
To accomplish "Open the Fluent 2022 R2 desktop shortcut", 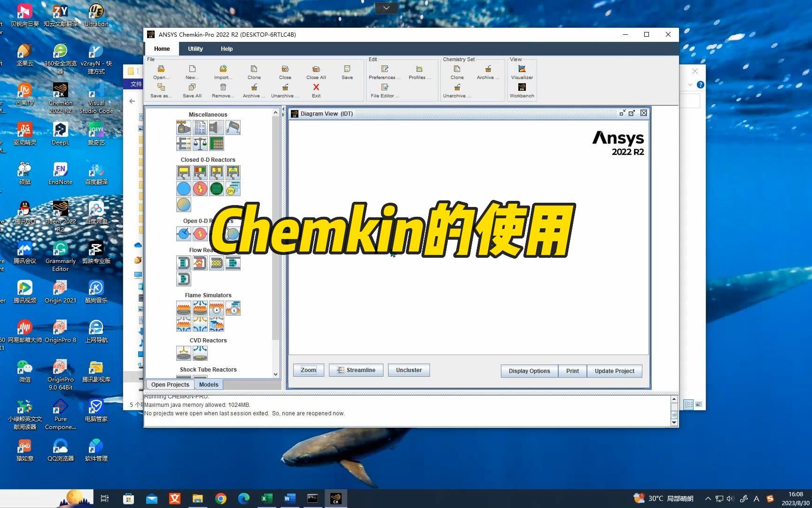I will click(x=61, y=216).
